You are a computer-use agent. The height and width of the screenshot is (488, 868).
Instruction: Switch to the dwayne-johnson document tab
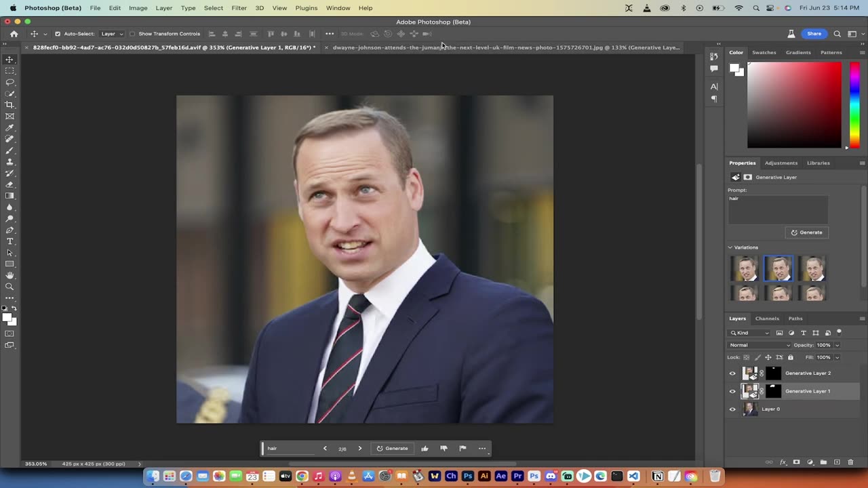(x=506, y=47)
